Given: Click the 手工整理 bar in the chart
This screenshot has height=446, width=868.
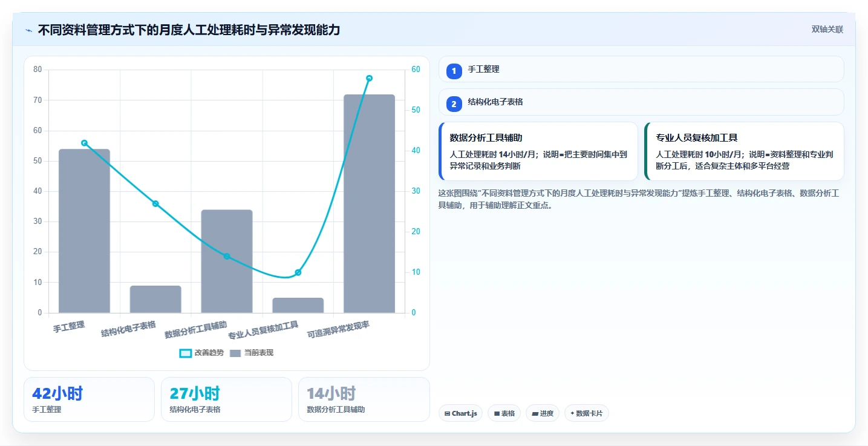Looking at the screenshot, I should [x=84, y=231].
